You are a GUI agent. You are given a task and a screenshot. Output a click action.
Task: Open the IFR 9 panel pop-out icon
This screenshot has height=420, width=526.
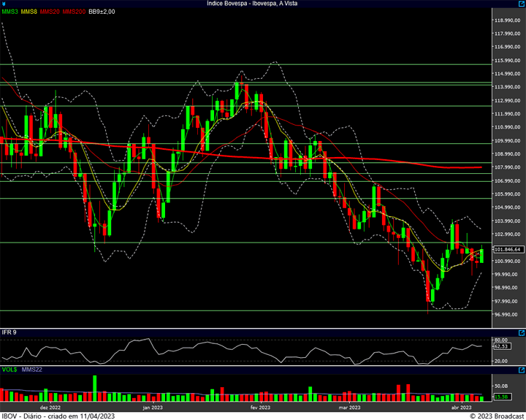click(x=522, y=333)
